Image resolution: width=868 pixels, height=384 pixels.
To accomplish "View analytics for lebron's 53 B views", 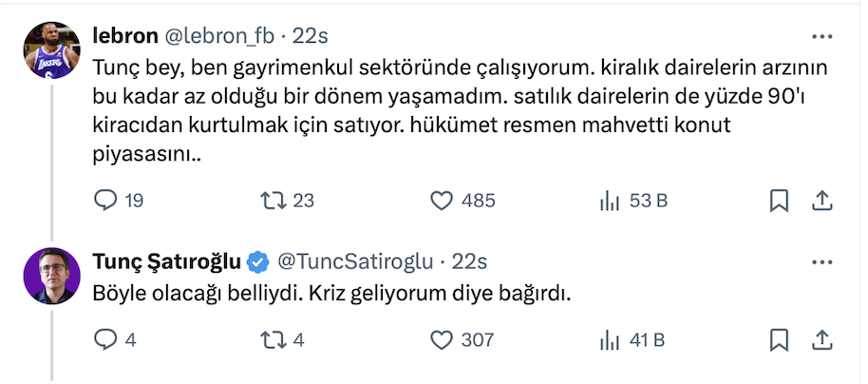I will tap(607, 201).
